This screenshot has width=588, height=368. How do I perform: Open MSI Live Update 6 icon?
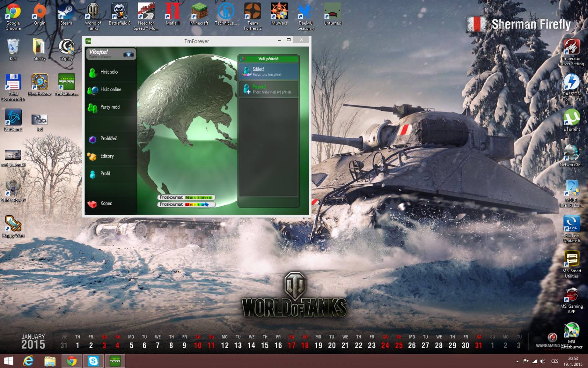tap(571, 229)
